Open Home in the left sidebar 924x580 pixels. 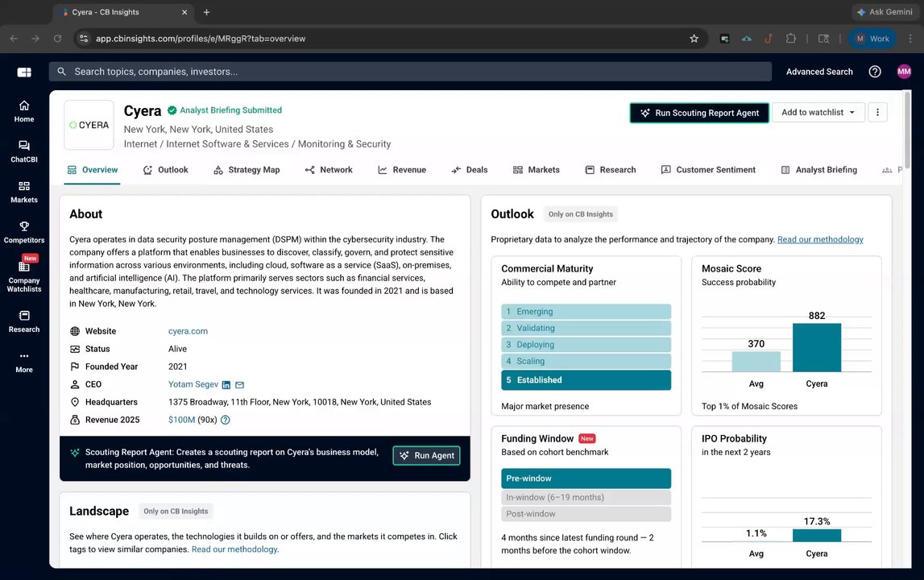coord(24,111)
